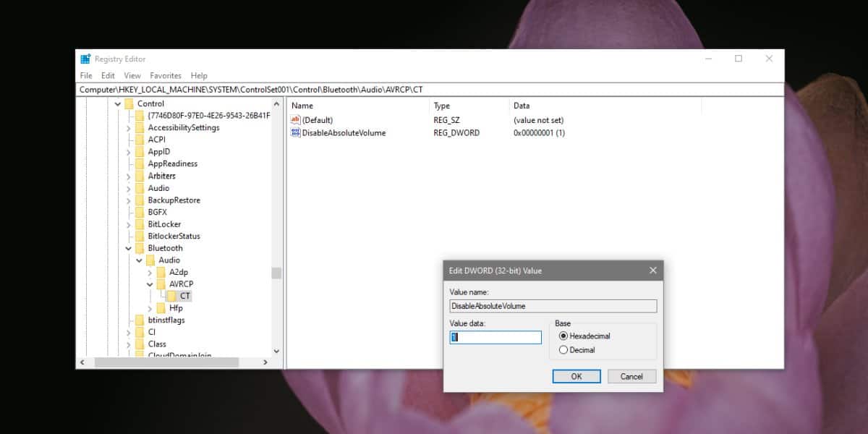
Task: Click the selected CT folder icon
Action: (171, 296)
